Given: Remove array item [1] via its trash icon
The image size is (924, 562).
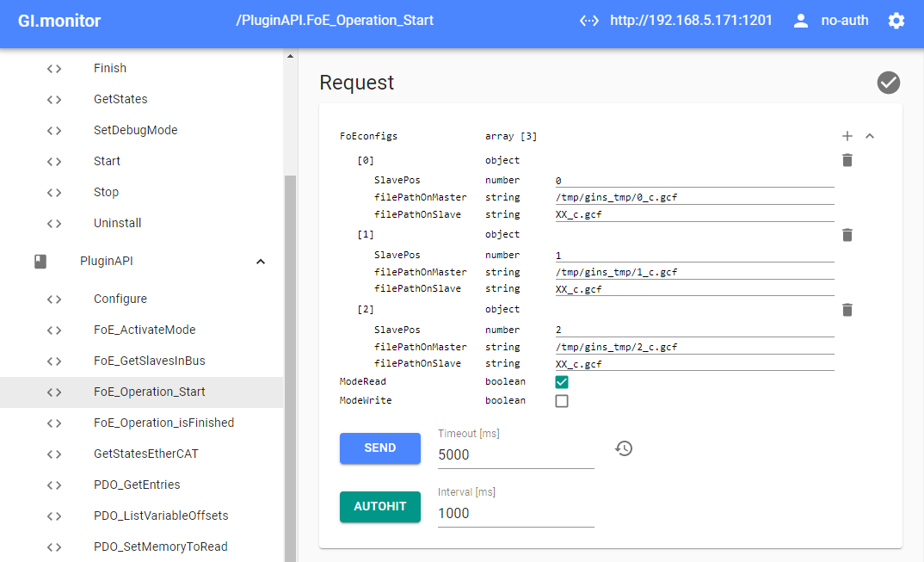Looking at the screenshot, I should pyautogui.click(x=847, y=235).
